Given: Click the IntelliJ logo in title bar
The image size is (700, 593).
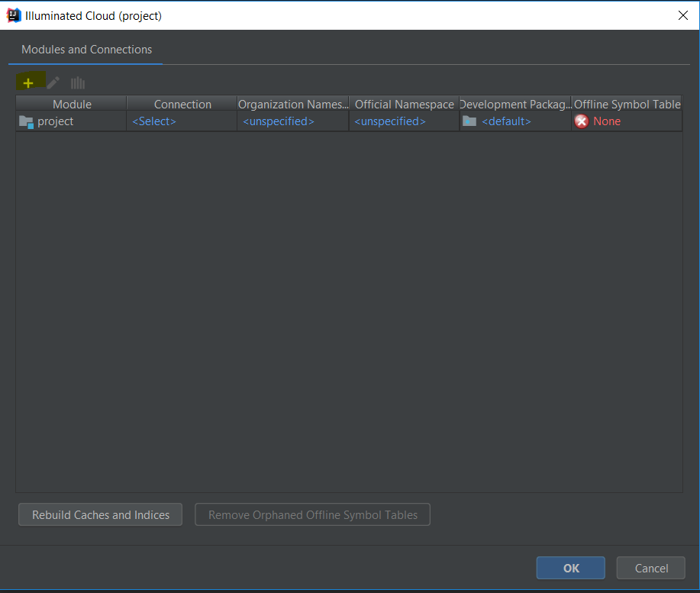Looking at the screenshot, I should pos(13,15).
